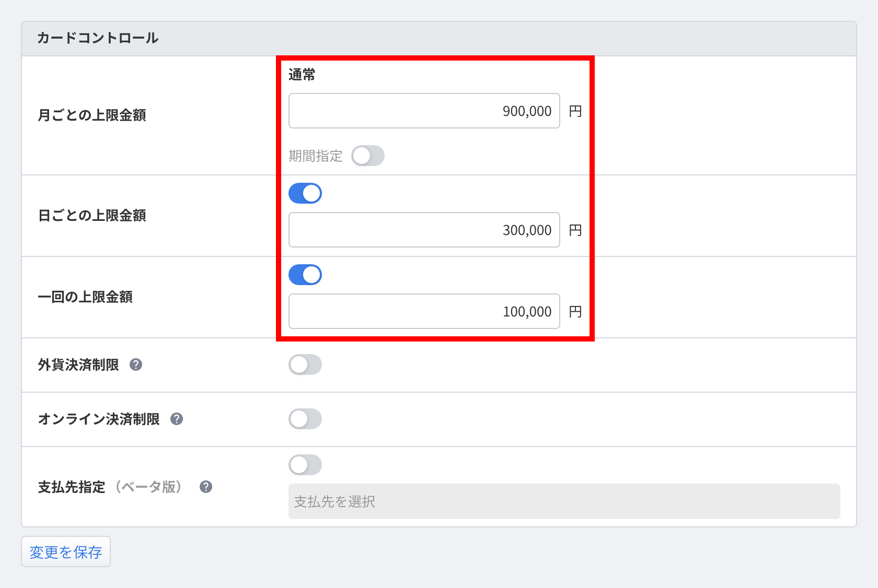Screen dimensions: 878x588
Task: Click the カードコントロール section header
Action: coord(98,38)
